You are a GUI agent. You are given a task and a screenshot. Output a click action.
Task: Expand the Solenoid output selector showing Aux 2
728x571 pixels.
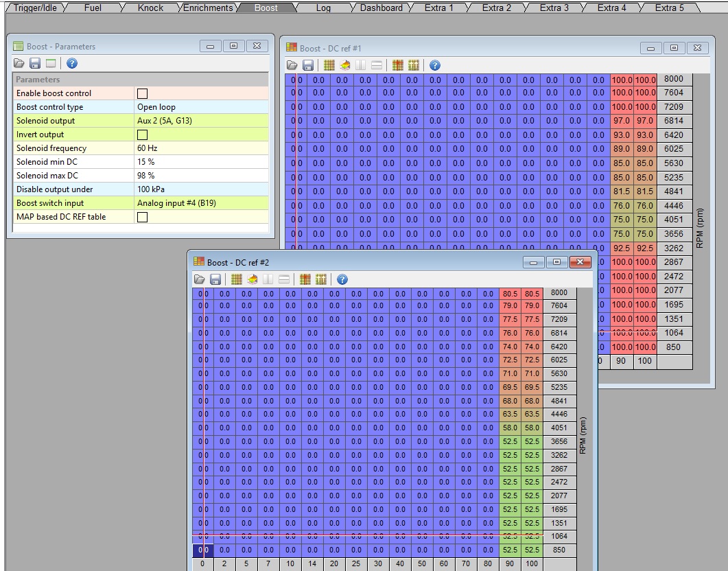(201, 121)
